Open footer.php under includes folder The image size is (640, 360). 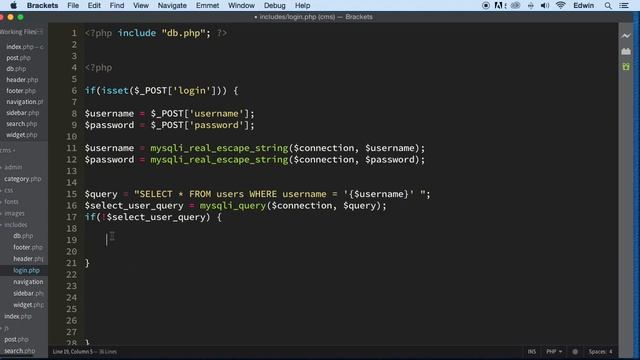click(28, 247)
